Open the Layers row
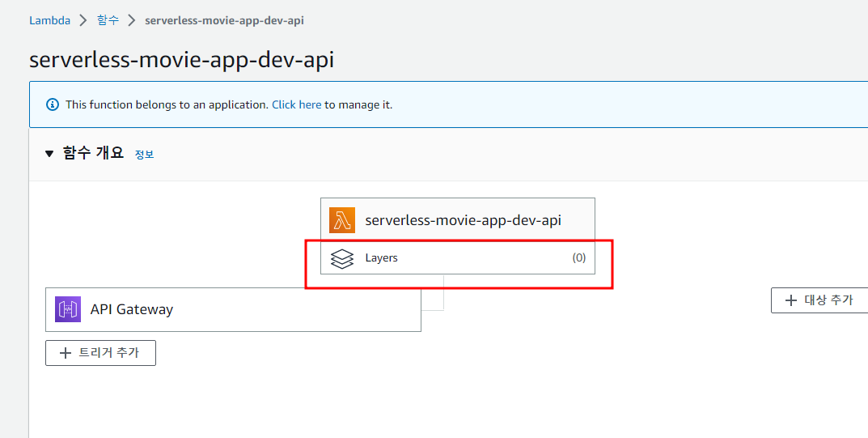The height and width of the screenshot is (438, 868). click(458, 258)
